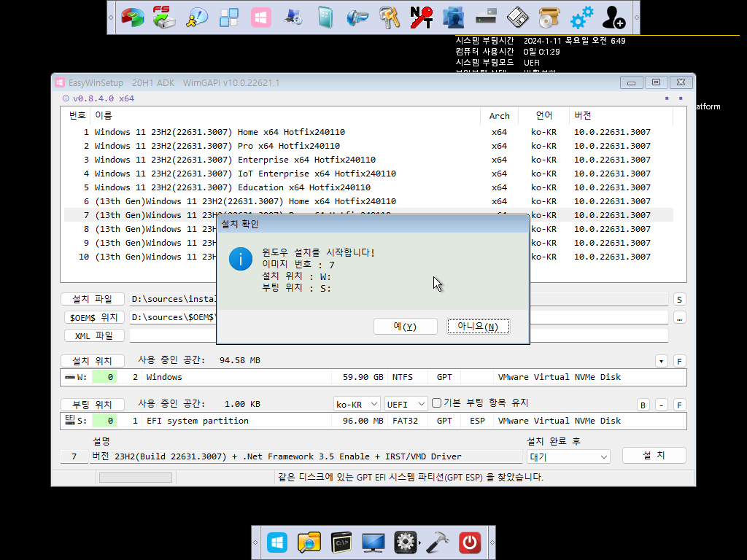Select row 6 (13th Gen) Home x64
The width and height of the screenshot is (747, 560).
point(368,201)
